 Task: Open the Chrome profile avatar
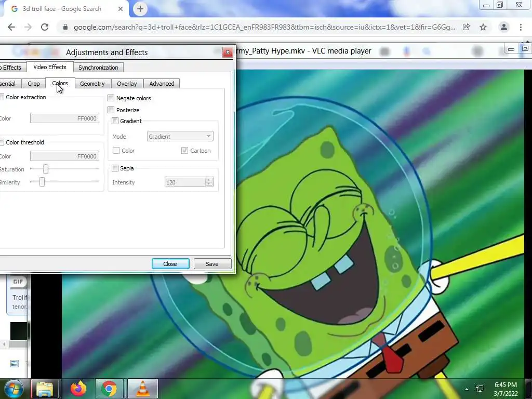pyautogui.click(x=504, y=27)
